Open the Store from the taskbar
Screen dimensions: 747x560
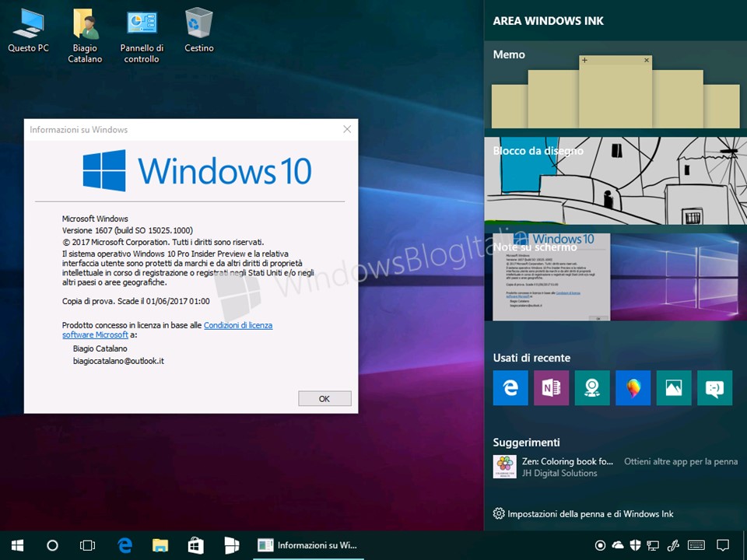click(x=196, y=546)
